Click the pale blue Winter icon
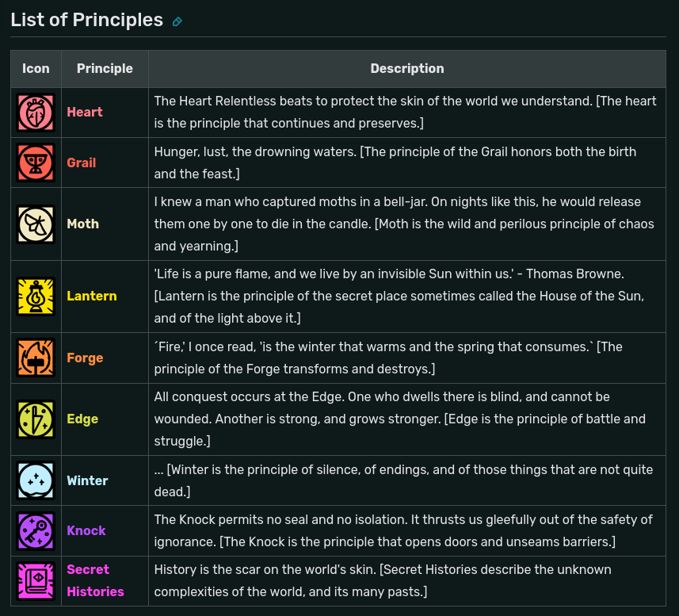Viewport: 679px width, 616px height. click(x=36, y=480)
